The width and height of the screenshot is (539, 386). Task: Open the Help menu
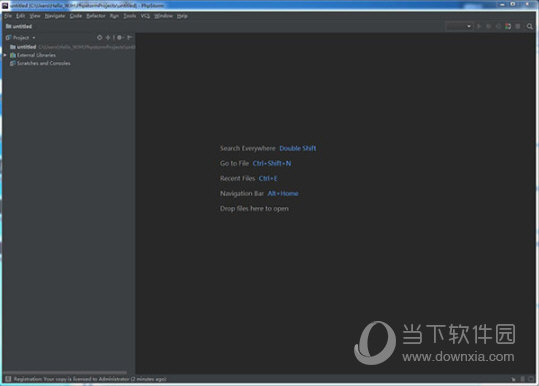click(x=182, y=16)
